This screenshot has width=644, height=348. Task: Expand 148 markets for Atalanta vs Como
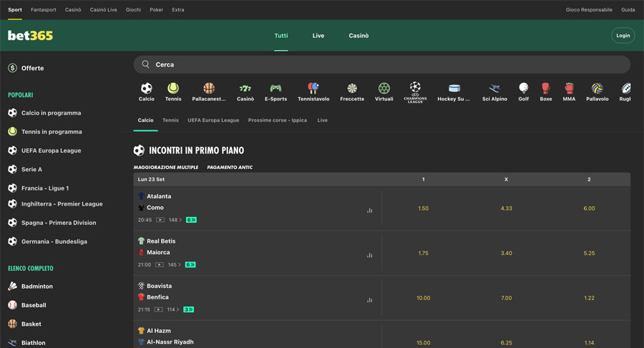coord(175,220)
